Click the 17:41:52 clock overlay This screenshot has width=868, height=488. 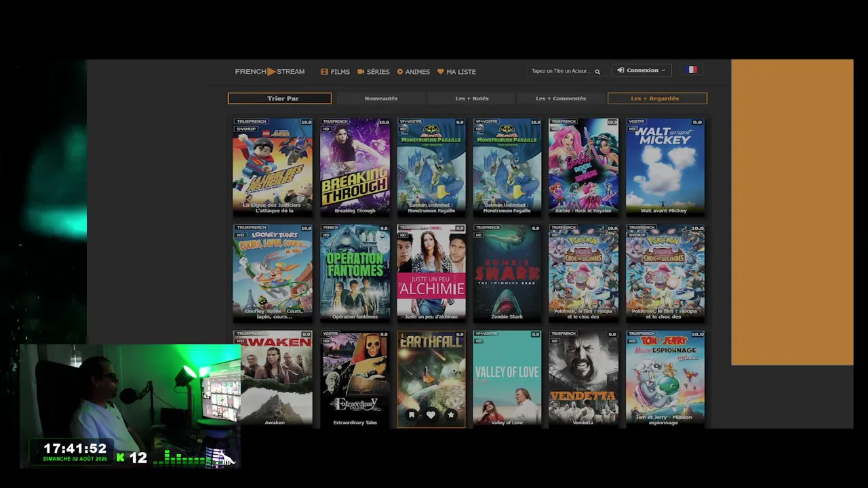tap(75, 448)
